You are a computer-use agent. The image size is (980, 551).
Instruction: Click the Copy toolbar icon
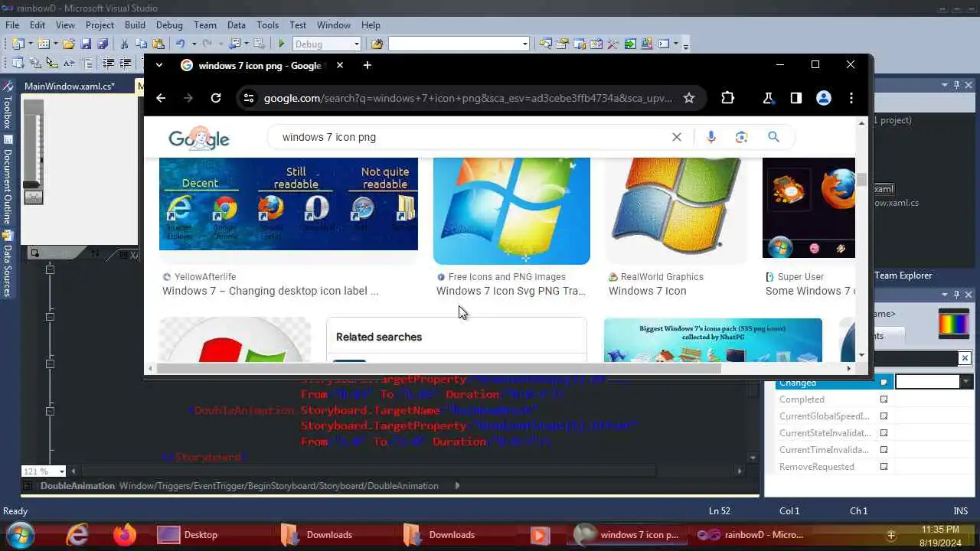141,44
